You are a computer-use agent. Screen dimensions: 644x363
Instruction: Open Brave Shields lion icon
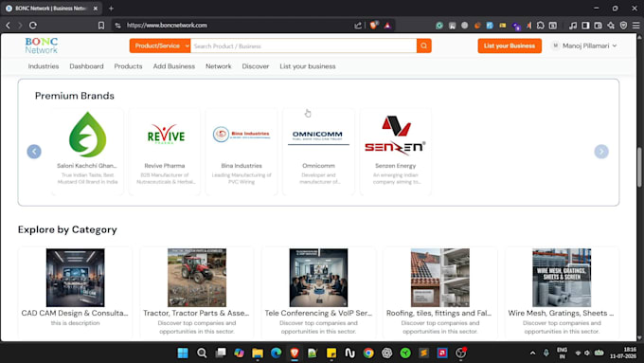coord(374,25)
